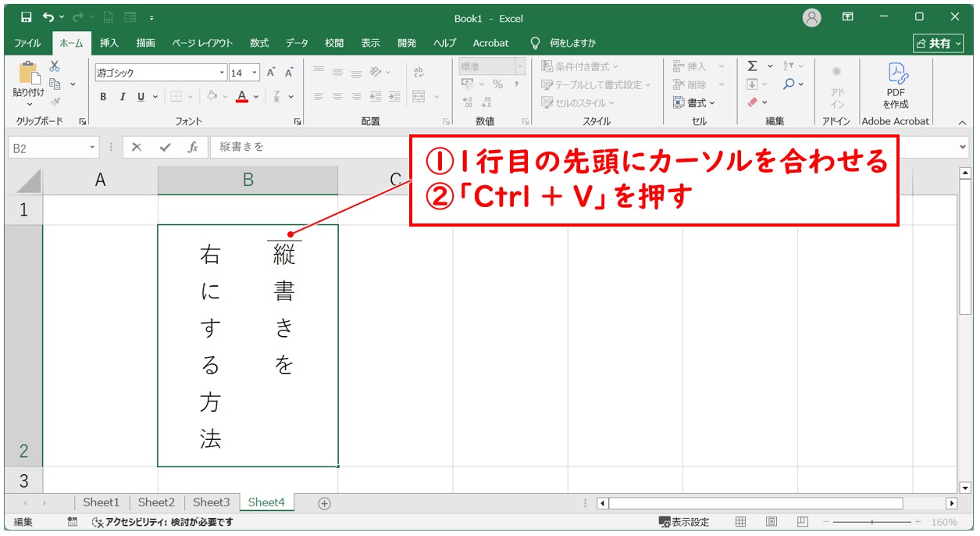
Task: Switch to the Sheet2 tab
Action: click(156, 502)
